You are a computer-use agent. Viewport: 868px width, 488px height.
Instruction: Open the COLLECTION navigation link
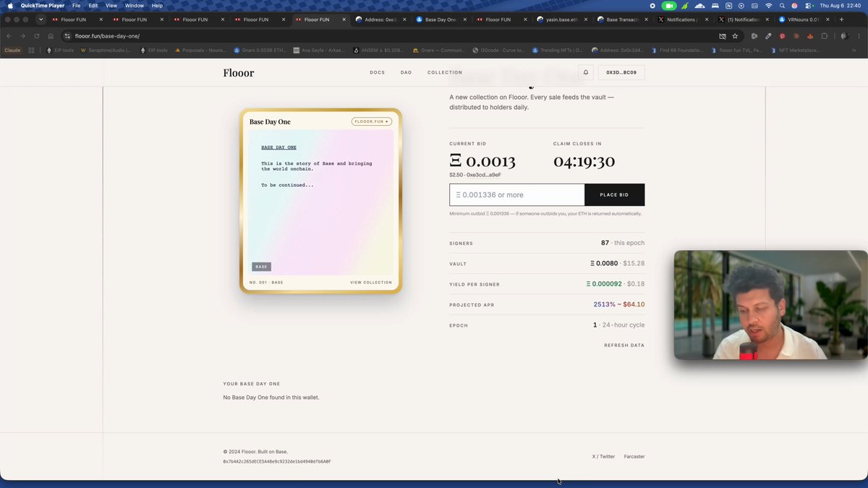[x=445, y=72]
